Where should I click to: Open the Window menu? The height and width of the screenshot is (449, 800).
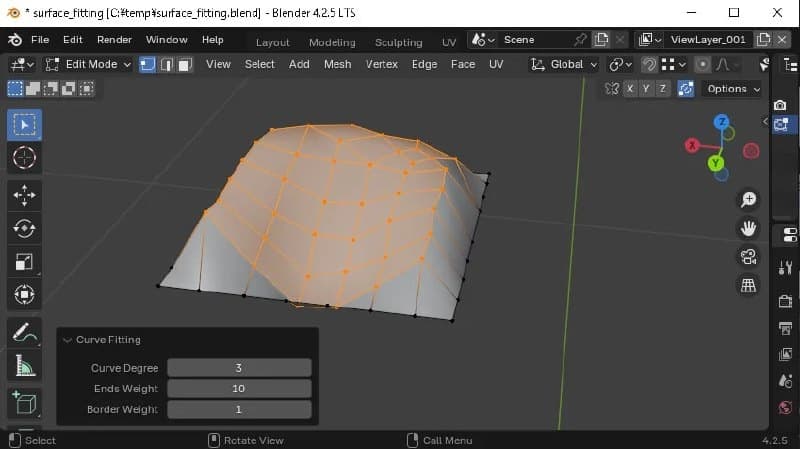point(166,40)
